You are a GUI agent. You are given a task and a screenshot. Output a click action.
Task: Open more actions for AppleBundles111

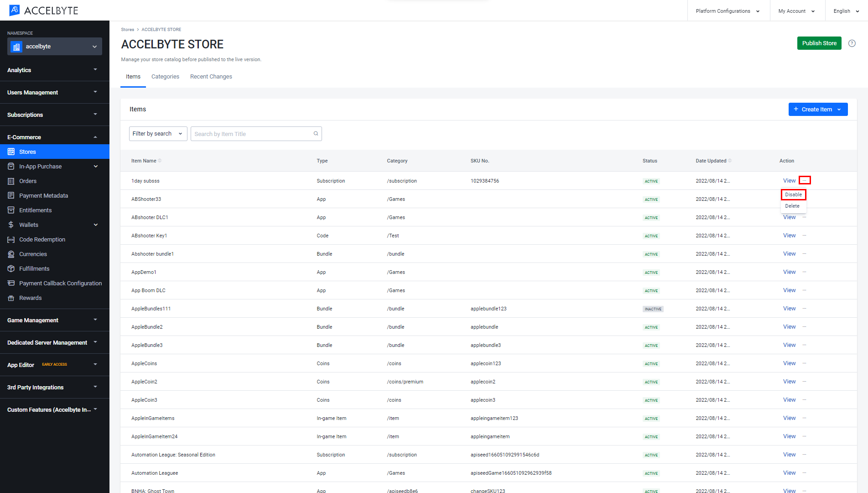(x=805, y=309)
